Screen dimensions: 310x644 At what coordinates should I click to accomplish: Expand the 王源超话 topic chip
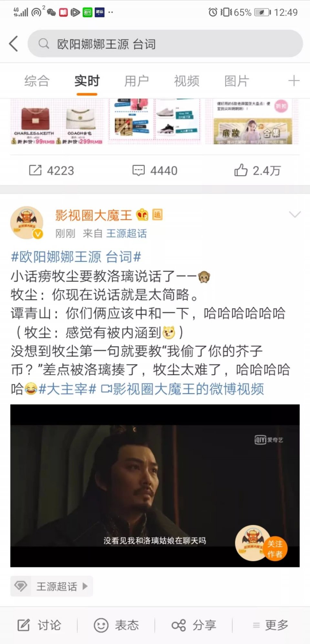52,586
